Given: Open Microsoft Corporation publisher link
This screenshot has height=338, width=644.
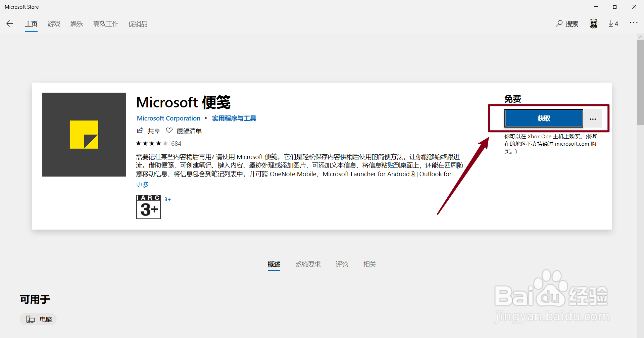Looking at the screenshot, I should point(168,118).
